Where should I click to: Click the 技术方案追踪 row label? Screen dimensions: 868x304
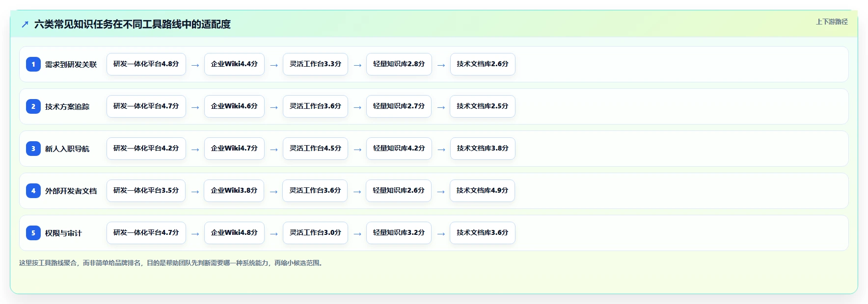pos(67,106)
